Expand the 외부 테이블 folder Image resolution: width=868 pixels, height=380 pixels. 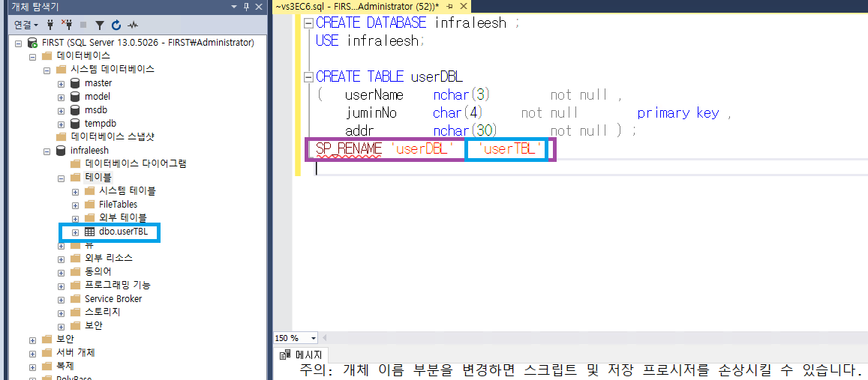point(75,218)
